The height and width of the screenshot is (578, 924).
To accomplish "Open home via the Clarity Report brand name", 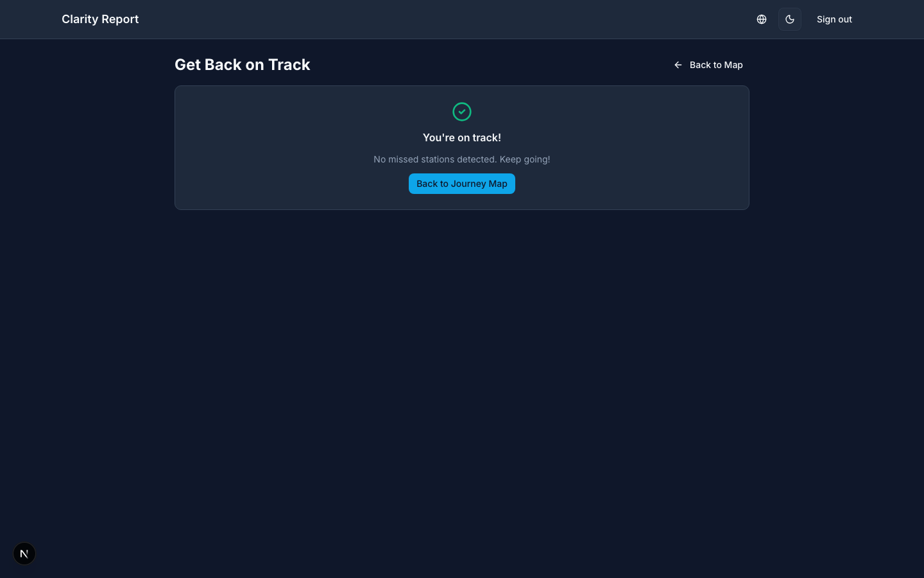I will [100, 19].
